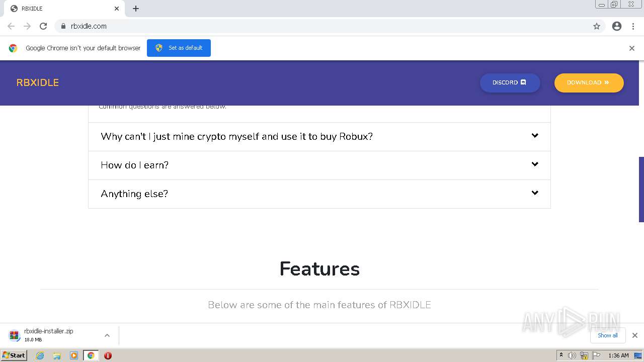Close the RBXIDLE tab
The image size is (644, 362).
point(117,9)
